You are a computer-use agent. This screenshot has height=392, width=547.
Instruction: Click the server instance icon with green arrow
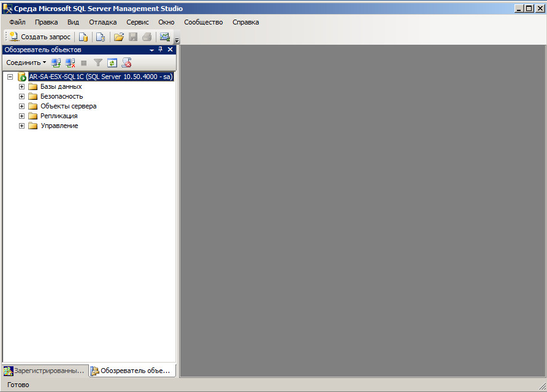[22, 77]
